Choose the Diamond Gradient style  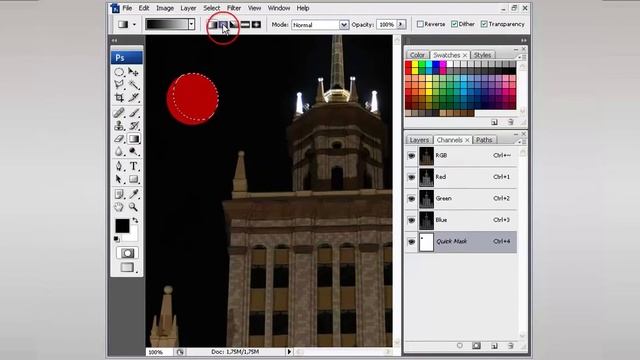pyautogui.click(x=256, y=24)
